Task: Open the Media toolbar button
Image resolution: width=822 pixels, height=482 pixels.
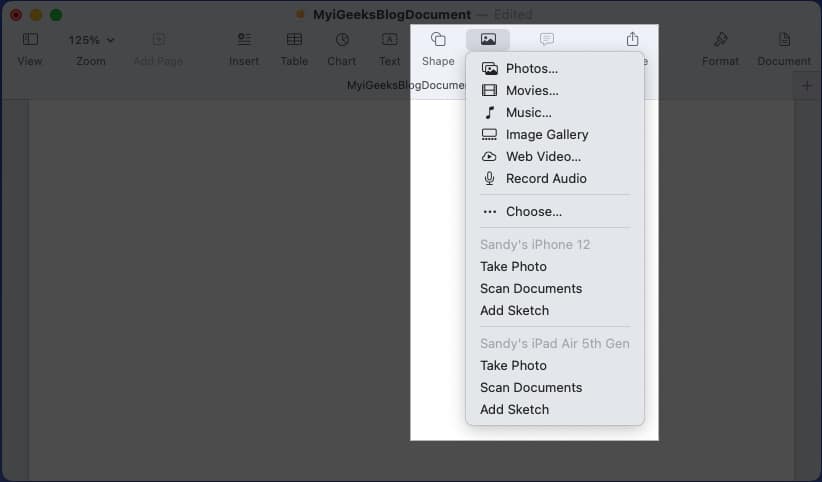Action: [x=488, y=39]
